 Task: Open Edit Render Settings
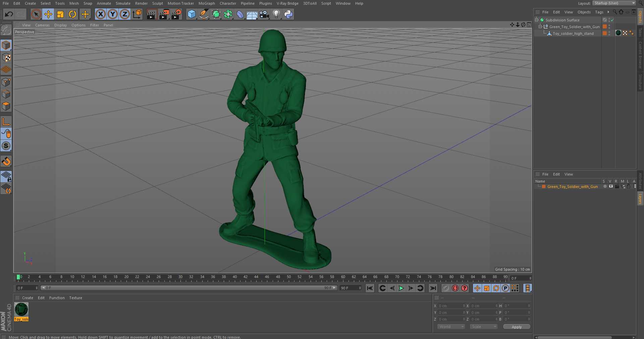(176, 14)
